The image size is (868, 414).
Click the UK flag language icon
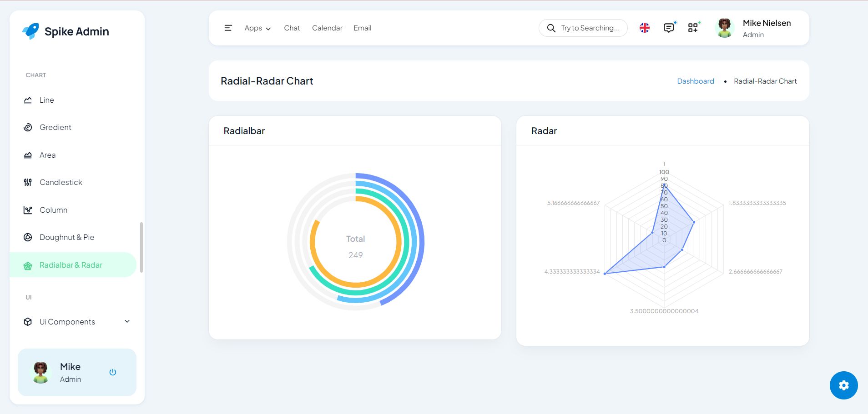pos(644,28)
